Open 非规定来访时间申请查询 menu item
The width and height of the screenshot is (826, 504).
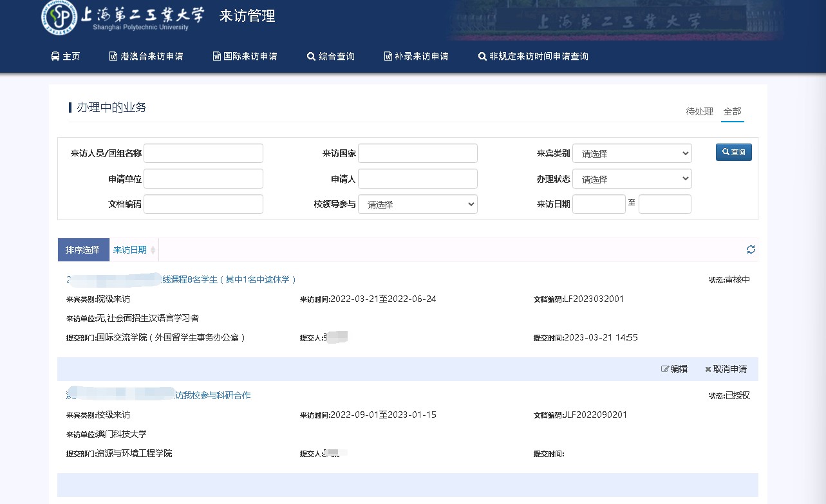pyautogui.click(x=533, y=57)
